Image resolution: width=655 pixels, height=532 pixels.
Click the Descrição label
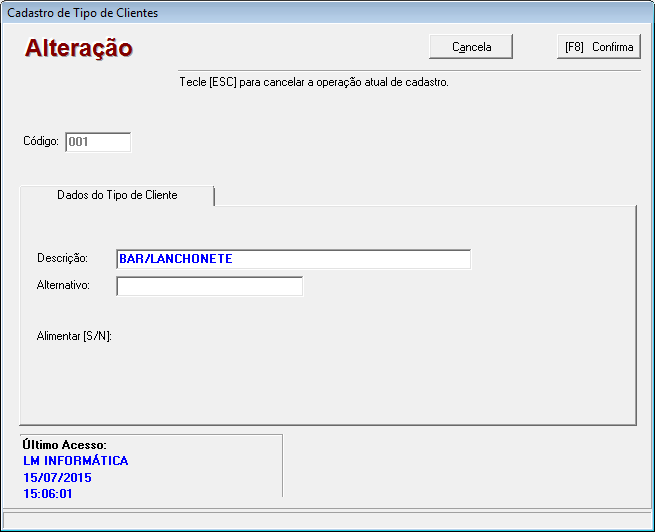(x=62, y=259)
